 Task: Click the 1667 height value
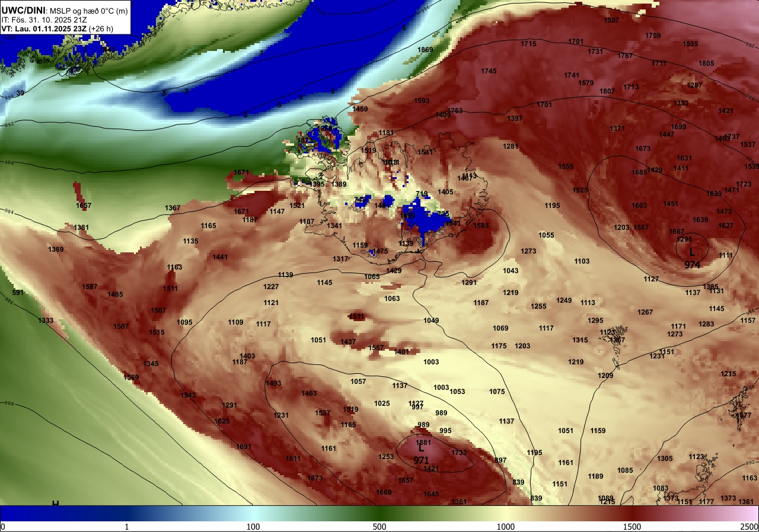coord(677,232)
